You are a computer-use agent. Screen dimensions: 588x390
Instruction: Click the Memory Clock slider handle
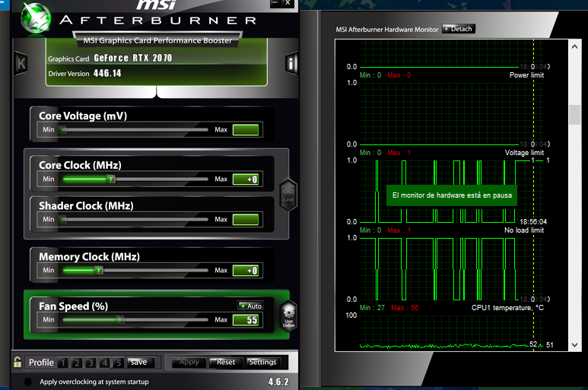click(98, 270)
